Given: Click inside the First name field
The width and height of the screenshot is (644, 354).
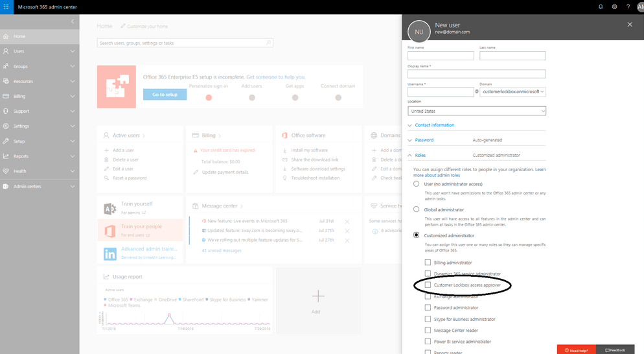Looking at the screenshot, I should 441,56.
